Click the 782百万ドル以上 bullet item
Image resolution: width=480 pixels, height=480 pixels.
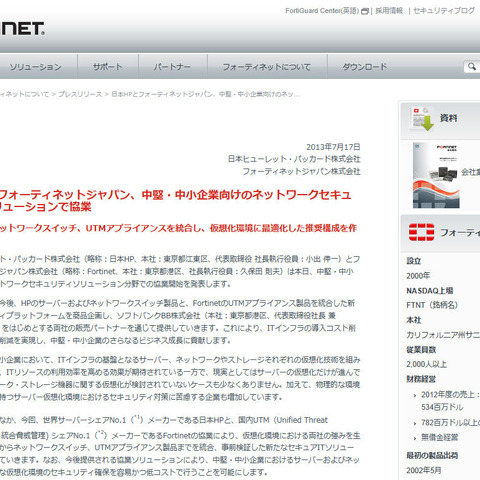point(450,423)
